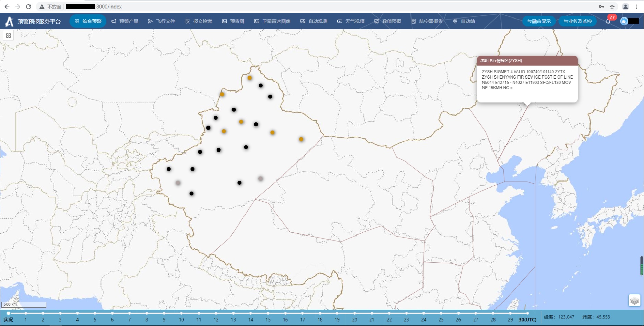Click the platform logo icon
This screenshot has height=326, width=644.
[x=9, y=21]
